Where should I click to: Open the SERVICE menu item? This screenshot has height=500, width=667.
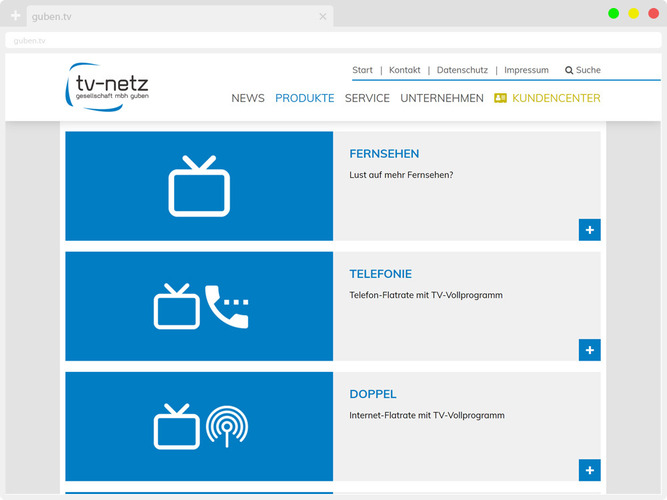(367, 99)
